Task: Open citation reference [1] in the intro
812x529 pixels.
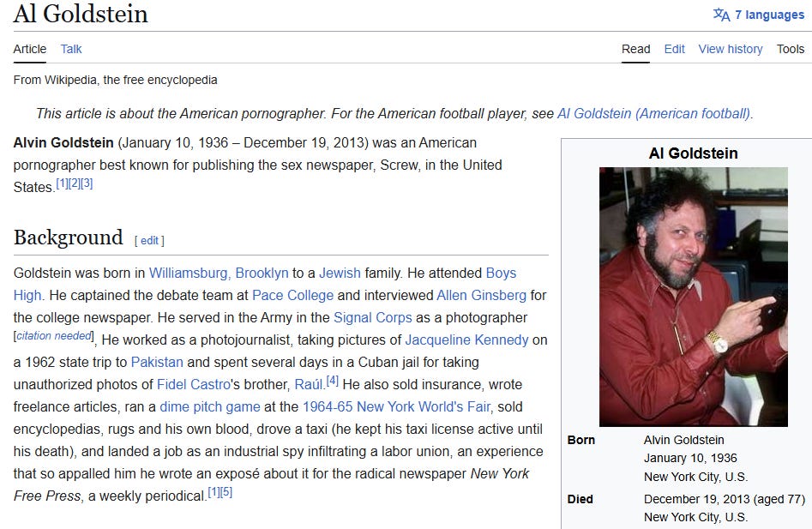Action: pyautogui.click(x=62, y=183)
